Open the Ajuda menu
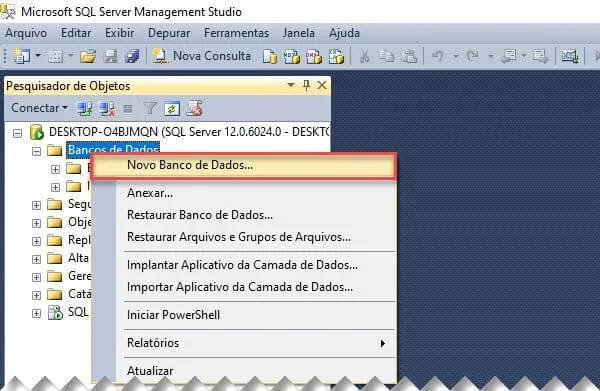The height and width of the screenshot is (391, 600). [x=344, y=33]
